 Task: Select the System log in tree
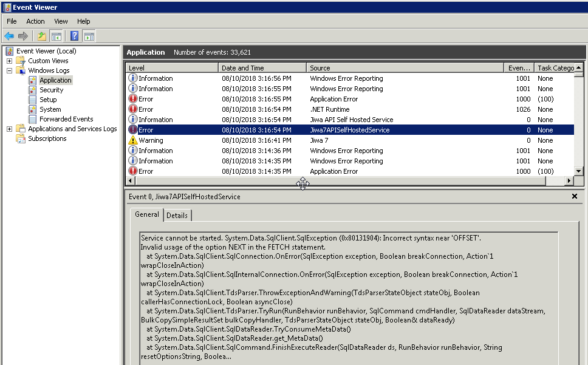tap(50, 109)
